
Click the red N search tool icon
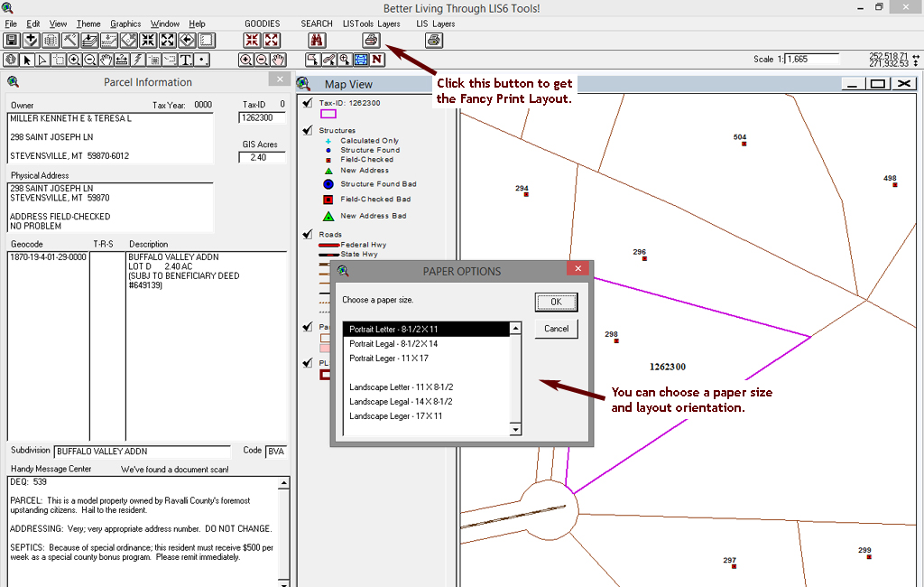point(377,60)
